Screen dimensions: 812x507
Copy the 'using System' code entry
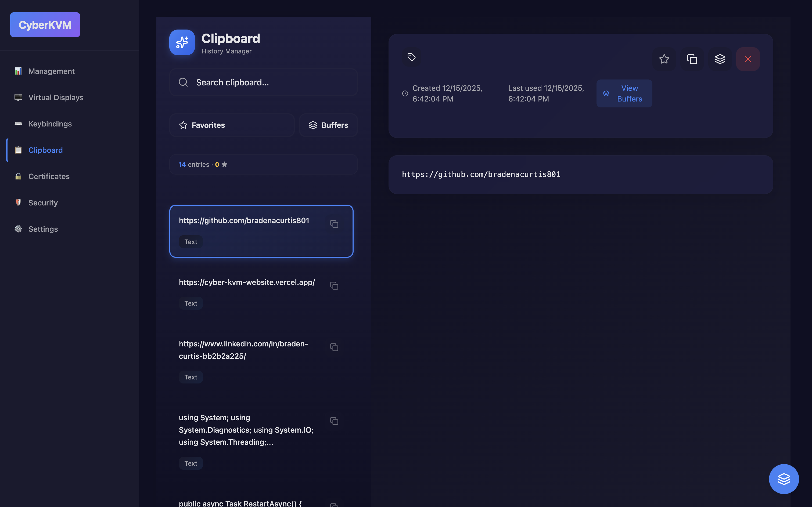click(x=334, y=421)
